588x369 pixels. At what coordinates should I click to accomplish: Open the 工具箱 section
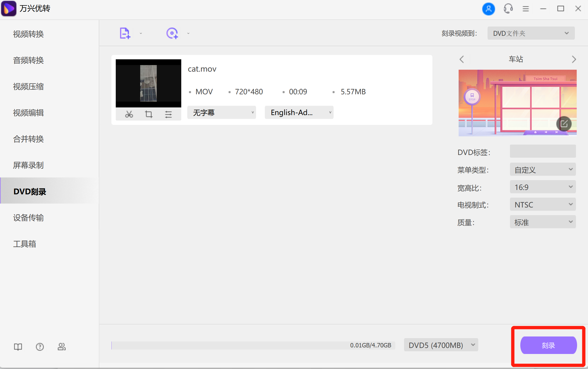coord(25,244)
